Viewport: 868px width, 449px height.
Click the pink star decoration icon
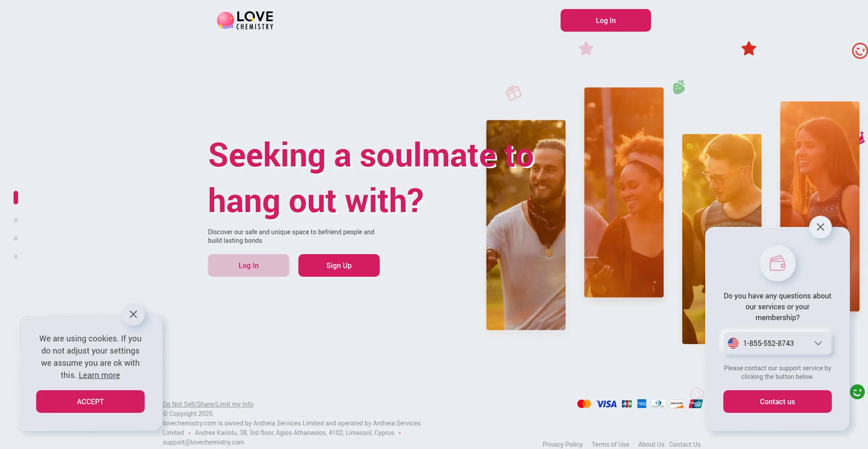(586, 48)
